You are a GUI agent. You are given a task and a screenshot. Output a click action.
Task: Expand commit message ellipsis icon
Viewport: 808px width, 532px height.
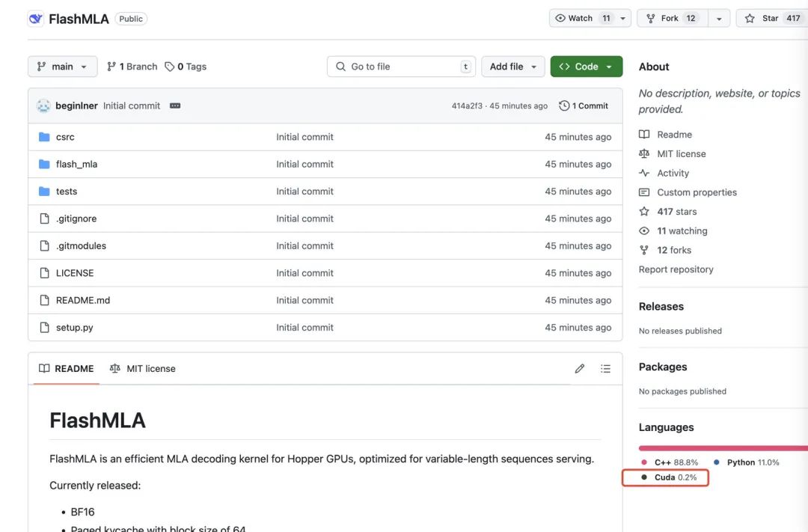pos(175,106)
